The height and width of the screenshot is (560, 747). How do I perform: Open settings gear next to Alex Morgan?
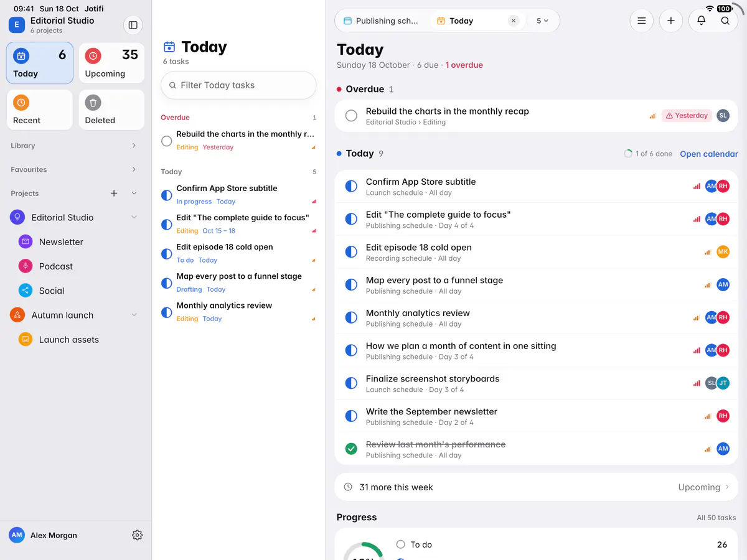coord(138,535)
